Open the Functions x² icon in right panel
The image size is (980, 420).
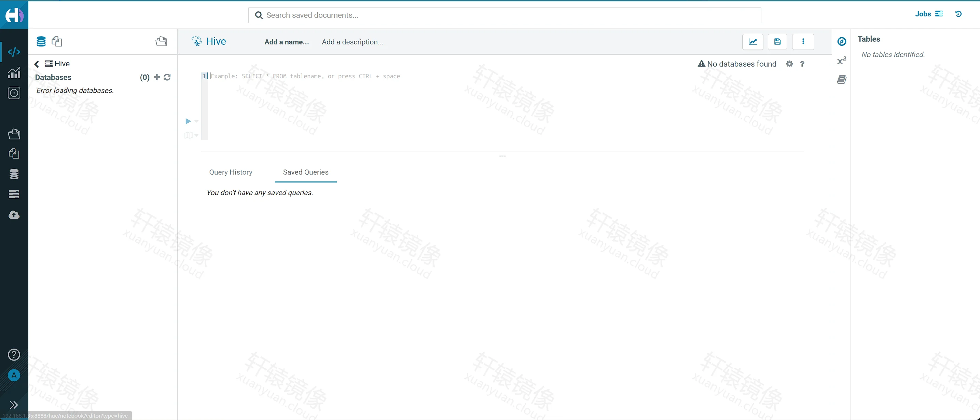[x=842, y=60]
